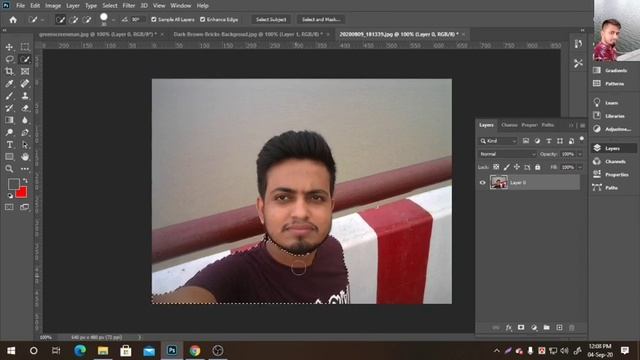
Task: Lock image pixels with brush icon
Action: coord(507,167)
